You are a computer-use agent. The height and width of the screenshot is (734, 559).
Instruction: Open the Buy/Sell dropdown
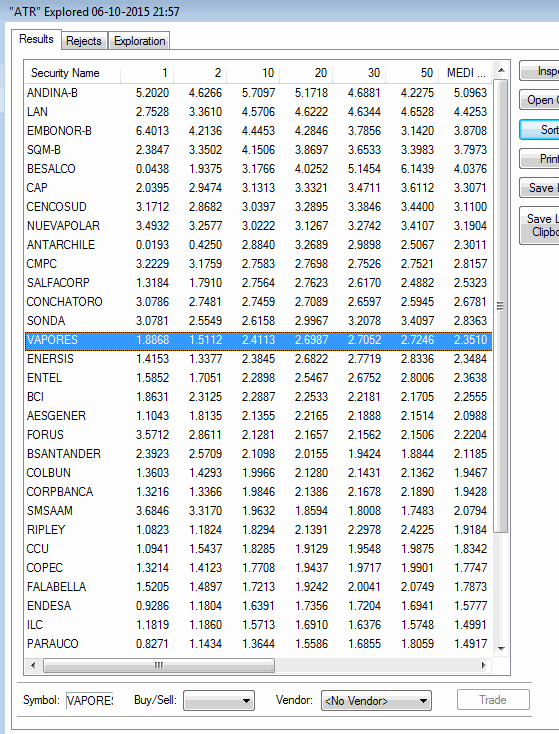(219, 701)
